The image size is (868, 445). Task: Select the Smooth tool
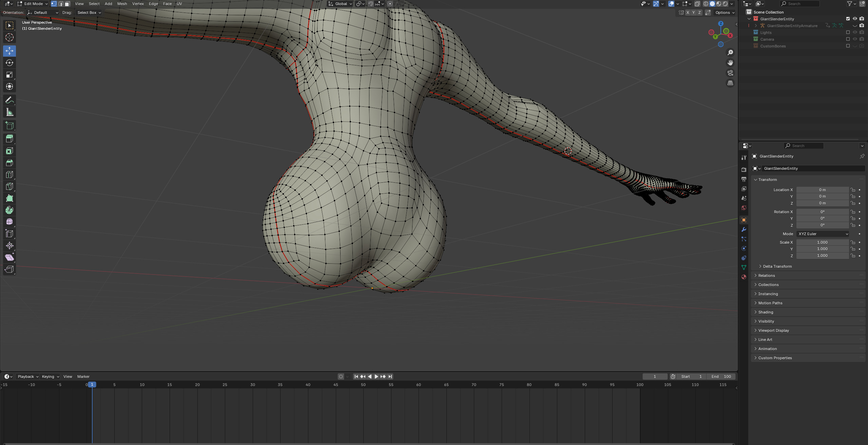point(9,222)
